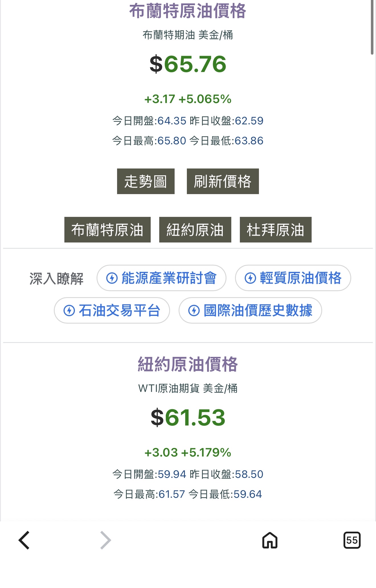Go to browser home icon
The height and width of the screenshot is (588, 376).
pos(270,540)
